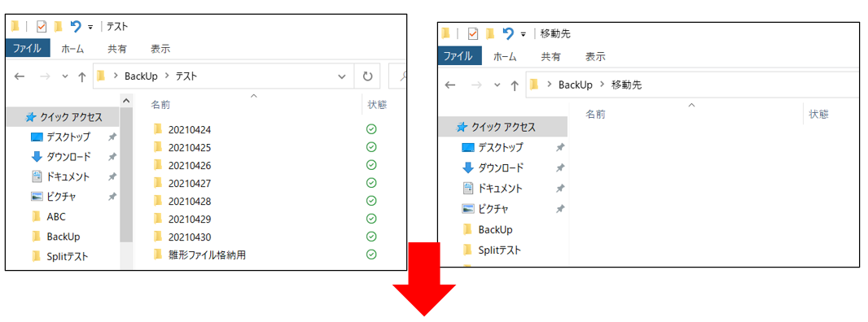Select folder 20210429
This screenshot has width=868, height=322.
[x=190, y=219]
